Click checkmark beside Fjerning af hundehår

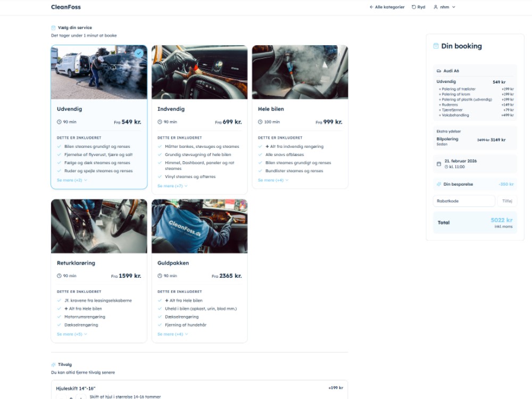160,325
